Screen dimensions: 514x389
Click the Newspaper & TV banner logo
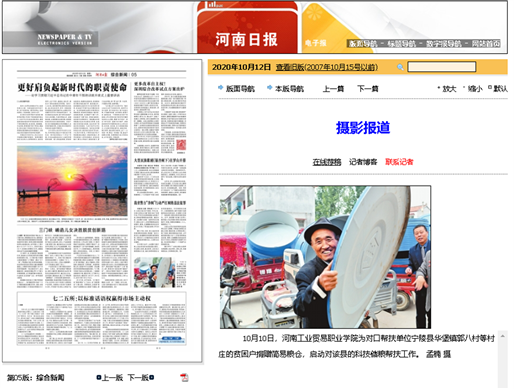pyautogui.click(x=64, y=39)
